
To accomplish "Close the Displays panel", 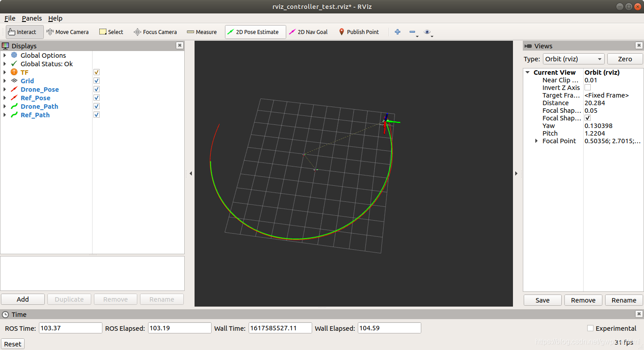I will click(180, 45).
